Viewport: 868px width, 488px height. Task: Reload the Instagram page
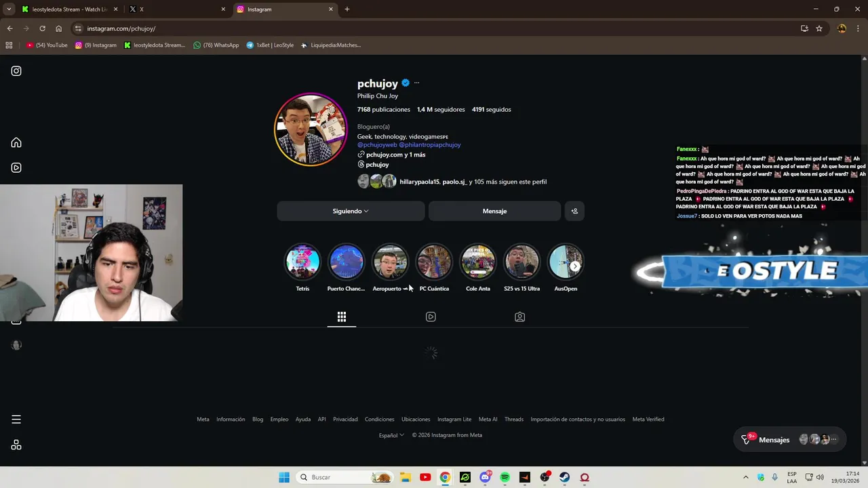42,28
